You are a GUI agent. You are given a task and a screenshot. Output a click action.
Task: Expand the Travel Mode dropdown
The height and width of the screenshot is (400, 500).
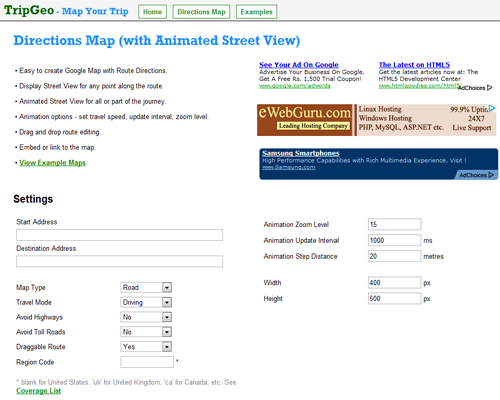146,302
